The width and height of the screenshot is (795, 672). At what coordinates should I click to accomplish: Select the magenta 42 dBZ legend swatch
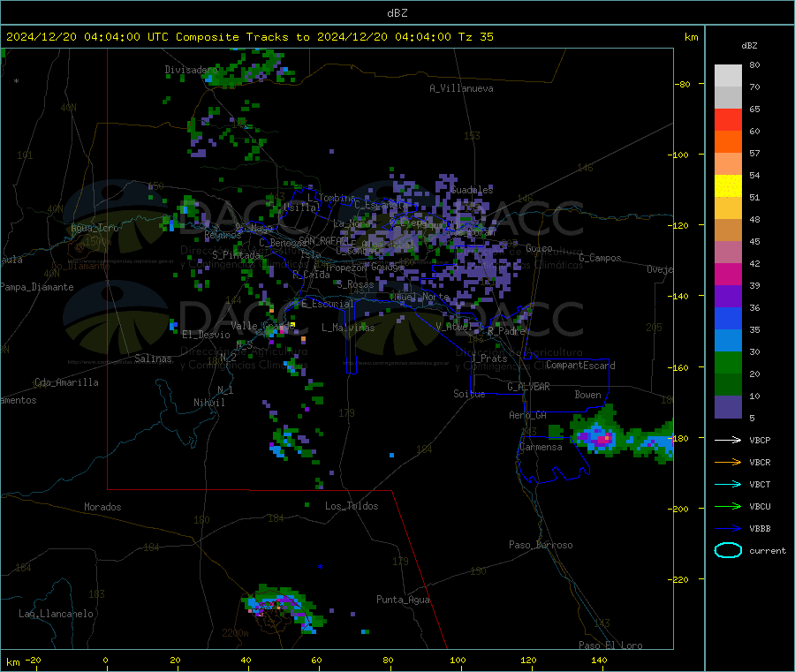728,274
